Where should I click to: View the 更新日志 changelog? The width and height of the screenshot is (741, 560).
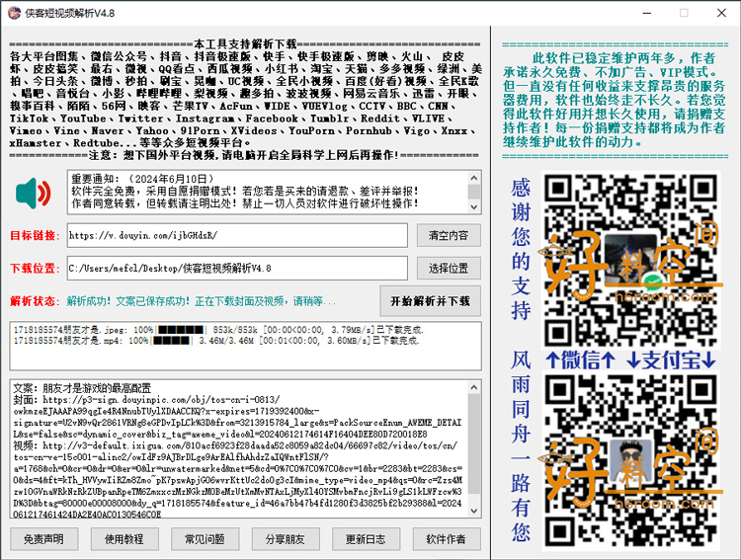coord(366,539)
